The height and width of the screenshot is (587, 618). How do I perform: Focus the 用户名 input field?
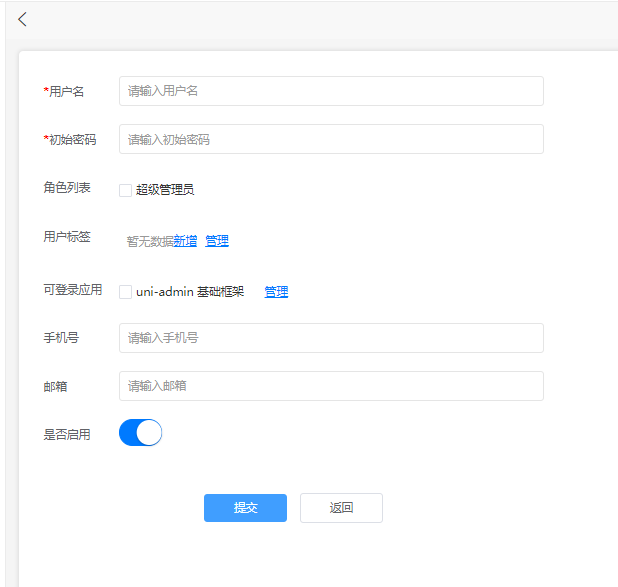click(x=331, y=91)
